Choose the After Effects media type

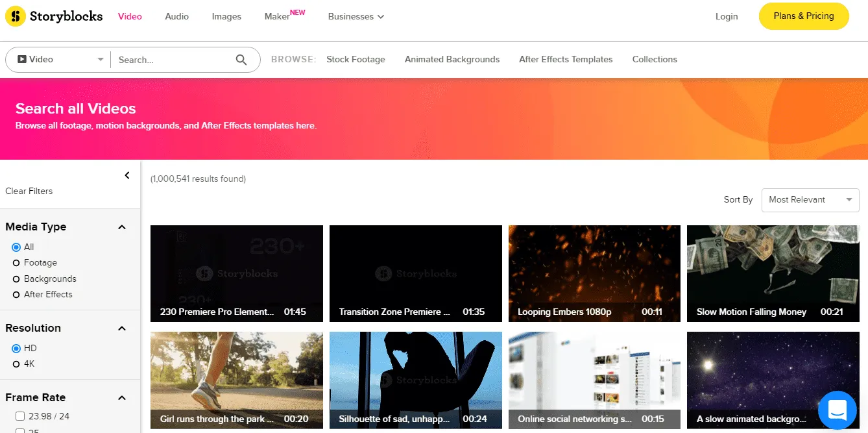[16, 295]
